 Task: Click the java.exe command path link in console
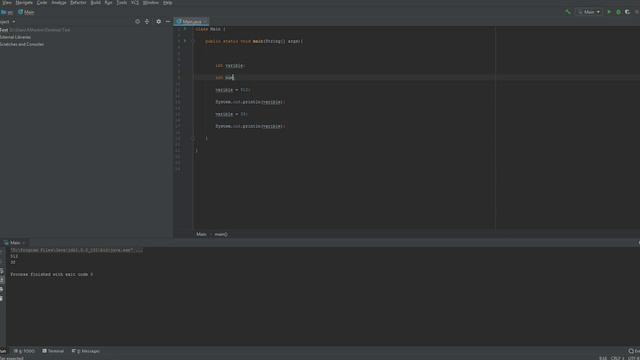[x=77, y=250]
